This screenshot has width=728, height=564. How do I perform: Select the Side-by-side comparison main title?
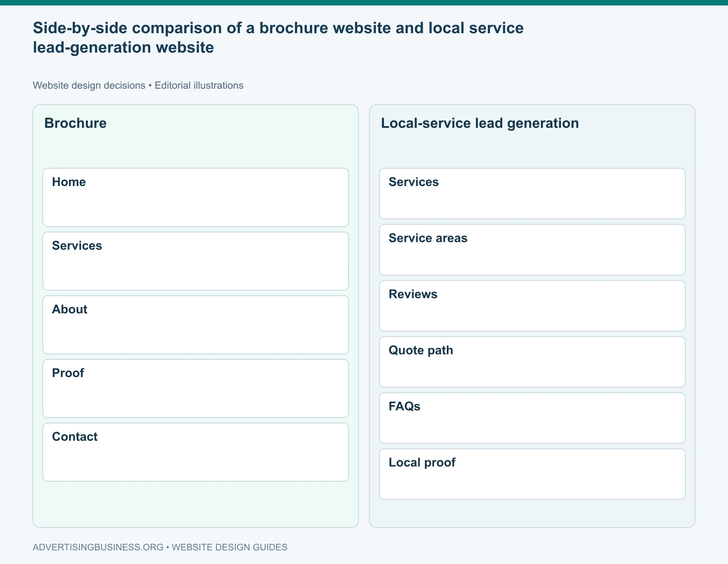(278, 38)
